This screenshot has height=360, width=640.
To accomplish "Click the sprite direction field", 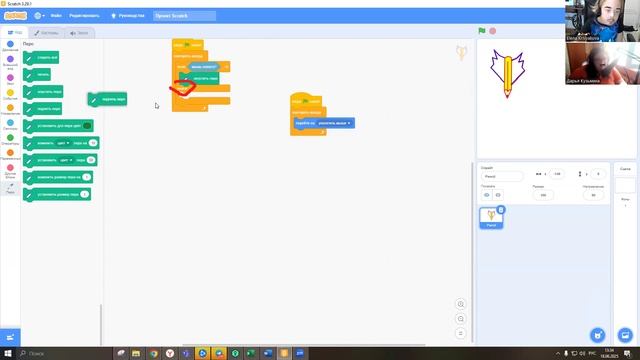I will pyautogui.click(x=593, y=195).
